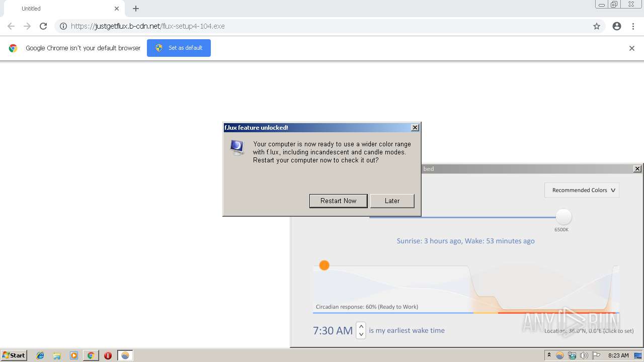Click the f.lux system tray icon
This screenshot has width=644, height=362.
559,355
